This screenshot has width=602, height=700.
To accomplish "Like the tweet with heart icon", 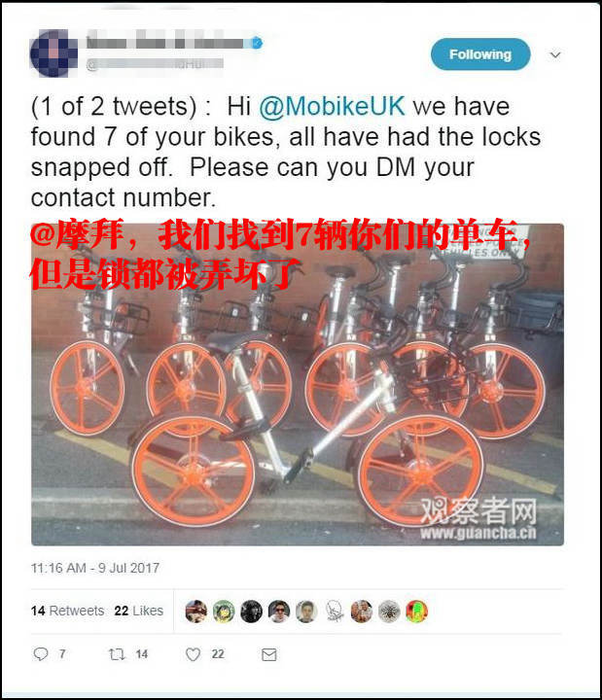I will pyautogui.click(x=193, y=654).
